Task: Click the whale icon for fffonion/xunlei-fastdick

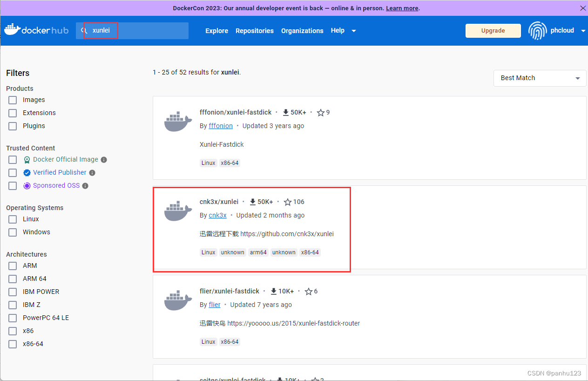Action: (x=178, y=122)
